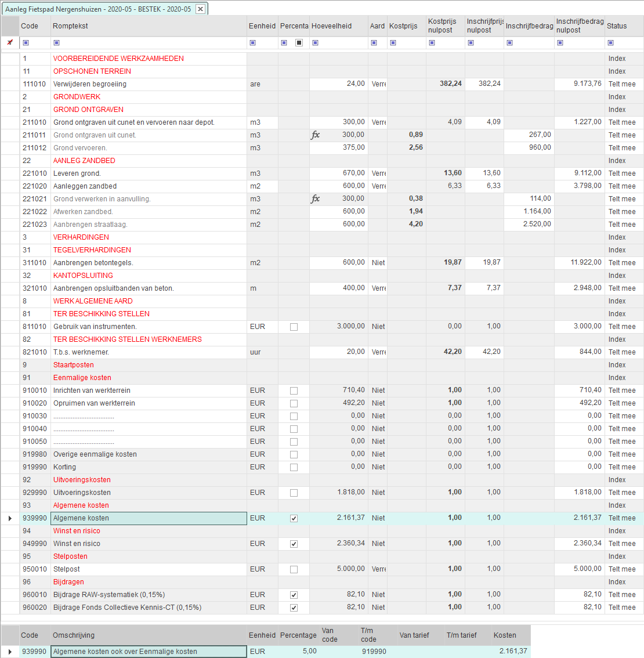This screenshot has height=658, width=644.
Task: Enable percentage checkbox for Stelpost 950010
Action: click(294, 569)
